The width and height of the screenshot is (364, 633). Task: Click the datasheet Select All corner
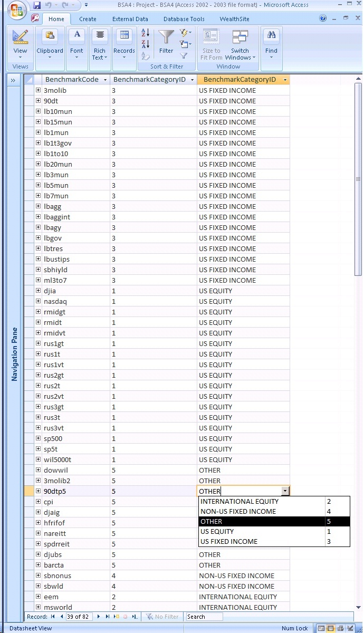(30, 80)
